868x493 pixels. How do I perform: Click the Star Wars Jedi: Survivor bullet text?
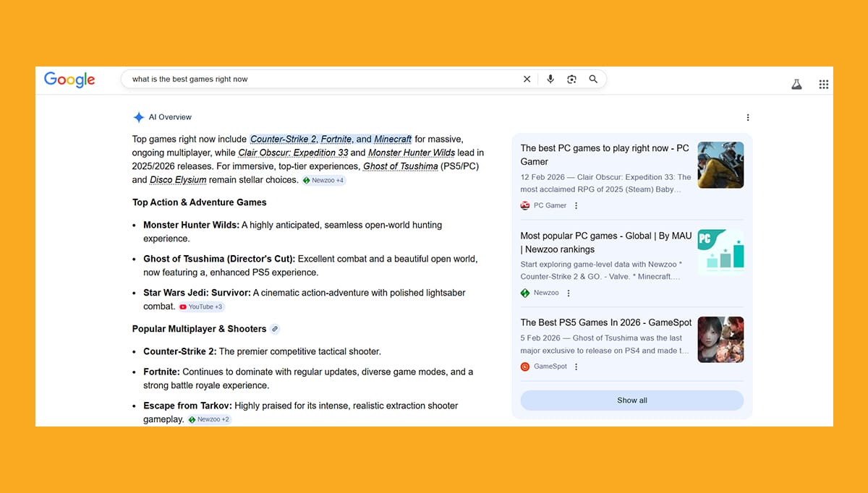[305, 299]
